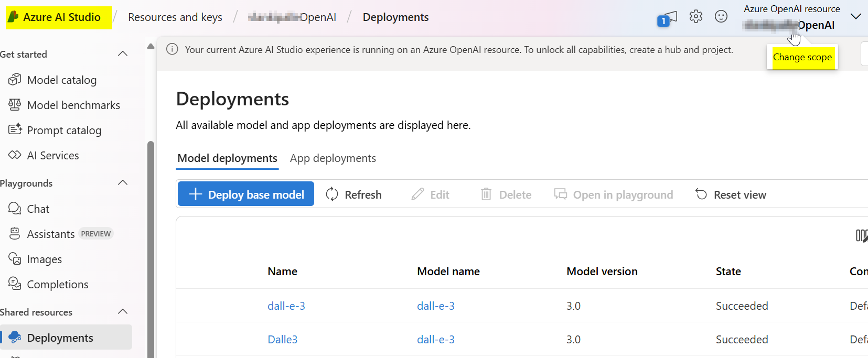Image resolution: width=868 pixels, height=358 pixels.
Task: Click the Edit toolbar button
Action: coord(430,194)
